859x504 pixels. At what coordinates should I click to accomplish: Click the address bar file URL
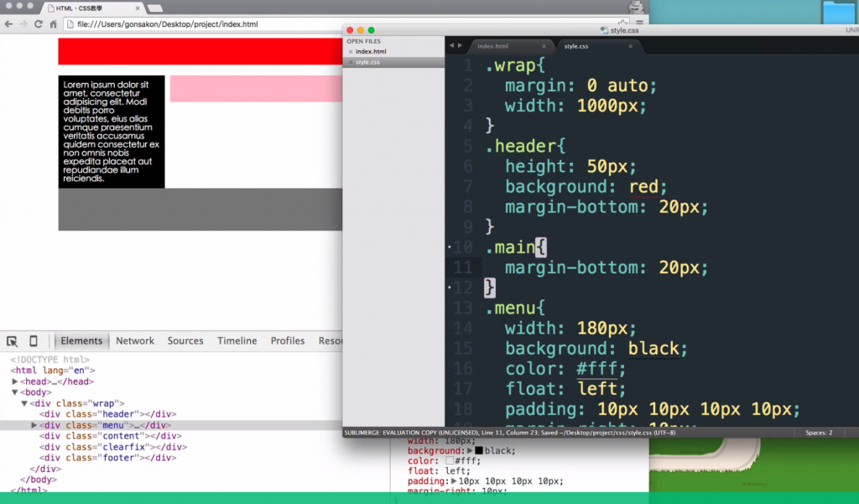click(167, 24)
